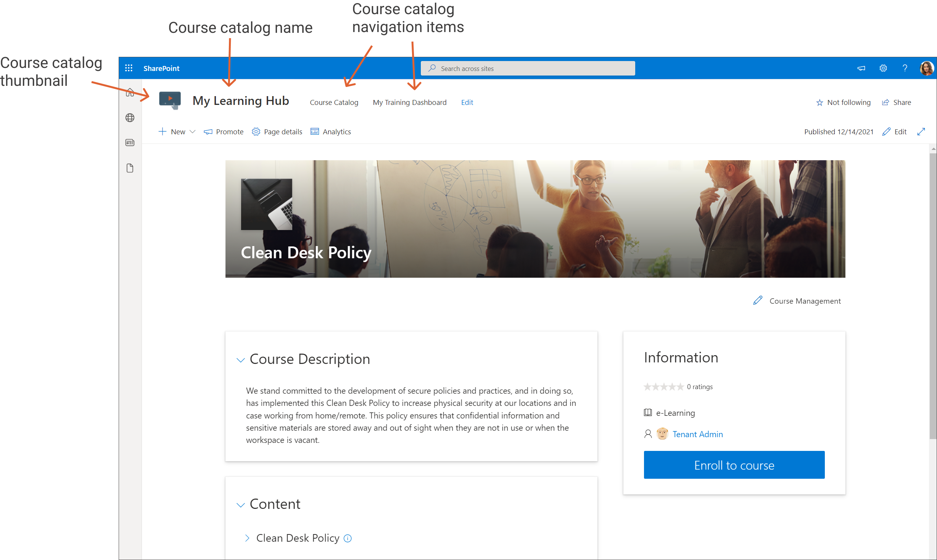The height and width of the screenshot is (560, 937).
Task: Click the globe My Sites sidebar icon
Action: point(130,118)
